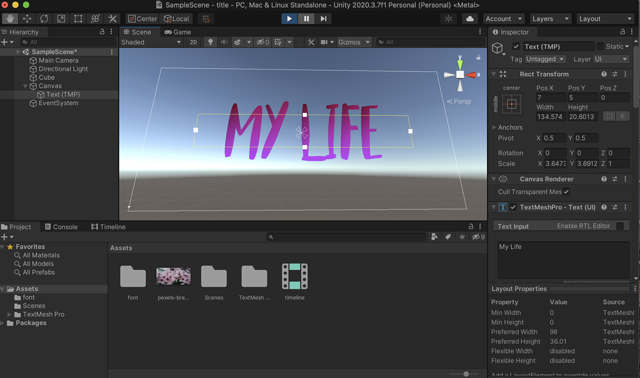Toggle 2D view mode
The image size is (640, 378).
[193, 42]
